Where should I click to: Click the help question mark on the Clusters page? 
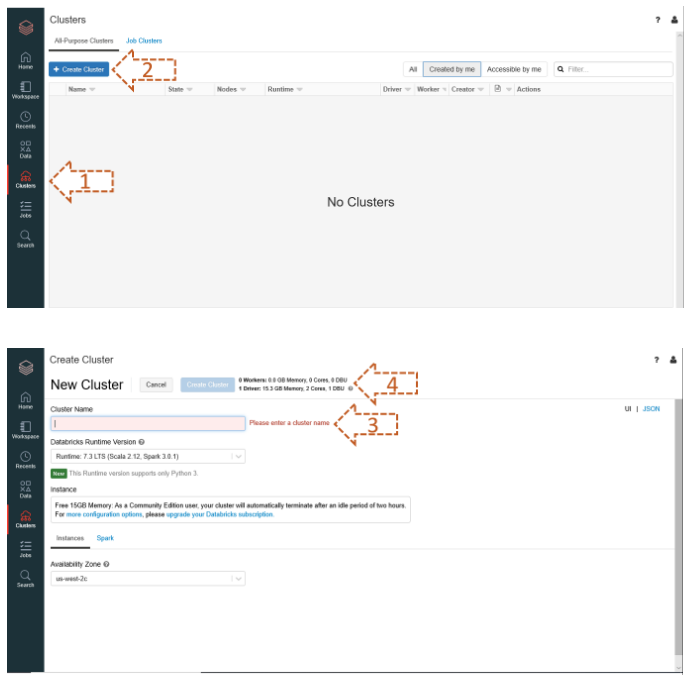[x=658, y=20]
